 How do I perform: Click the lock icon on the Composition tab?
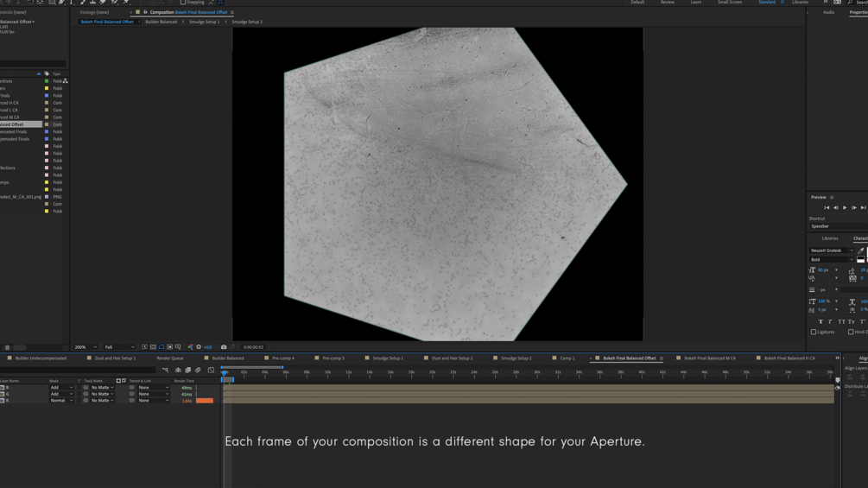pyautogui.click(x=145, y=12)
